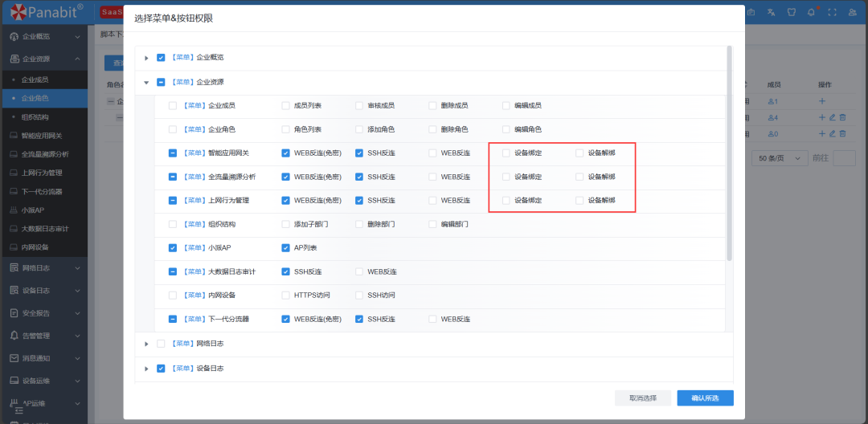Expand the 安全报告 sidebar chevron
Image resolution: width=868 pixels, height=424 pixels.
pyautogui.click(x=77, y=313)
